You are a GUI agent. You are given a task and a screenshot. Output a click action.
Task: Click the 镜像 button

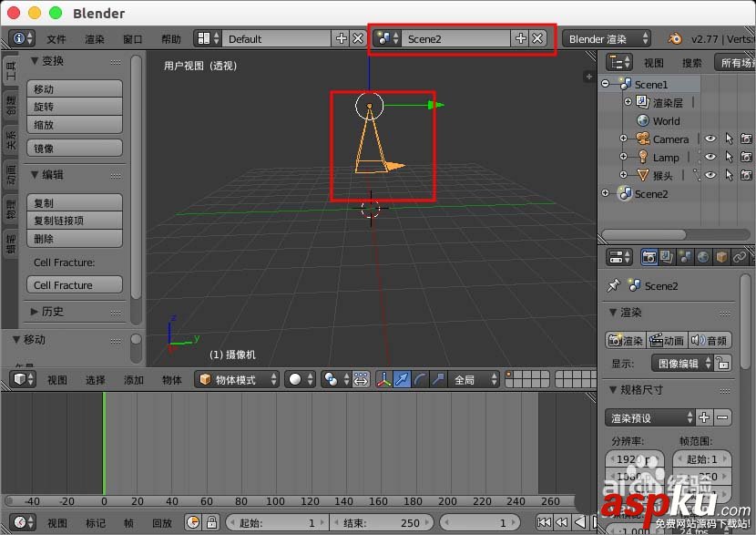click(x=75, y=148)
